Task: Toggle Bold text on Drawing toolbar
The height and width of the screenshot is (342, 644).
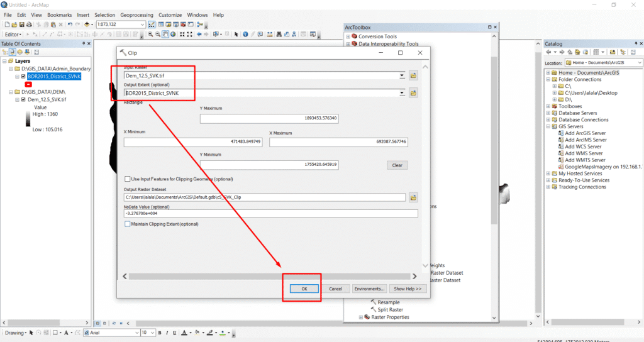Action: pos(159,333)
